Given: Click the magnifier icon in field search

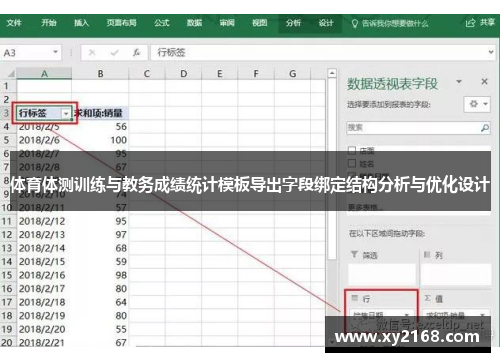Looking at the screenshot, I should pos(485,128).
